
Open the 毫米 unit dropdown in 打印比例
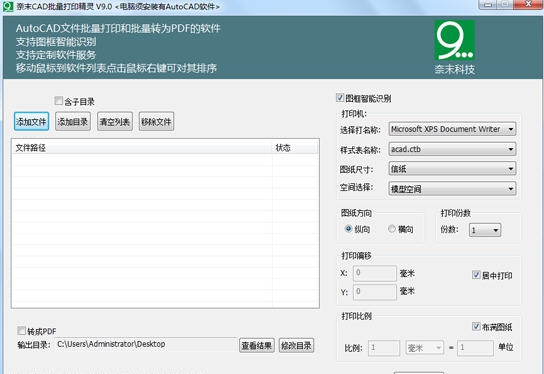(x=425, y=347)
